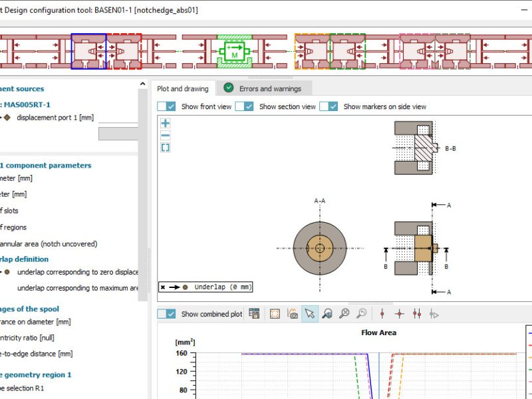Click the fit-to-view bracket icon
This screenshot has width=532, height=399.
pyautogui.click(x=166, y=147)
